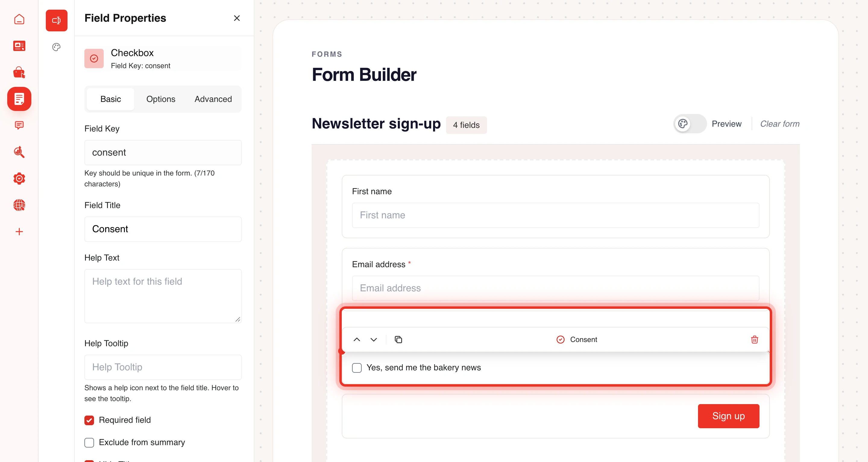The image size is (868, 462).
Task: Click the First name form input
Action: [555, 215]
